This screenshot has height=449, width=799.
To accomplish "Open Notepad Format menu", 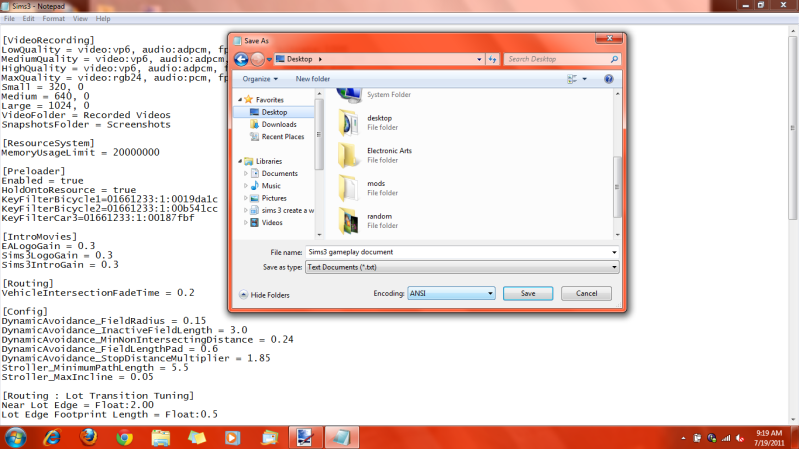I will tap(54, 19).
